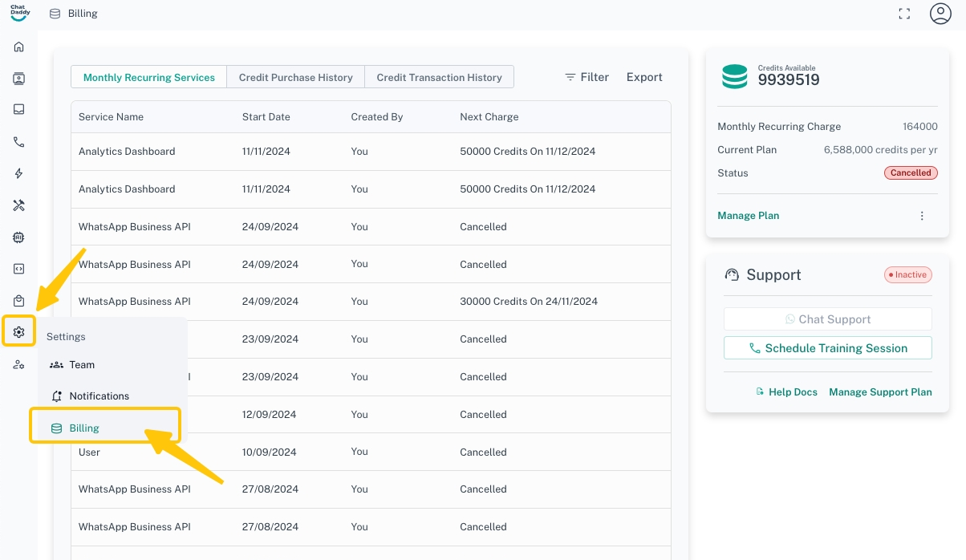This screenshot has height=560, width=966.
Task: Switch to Credit Transaction History tab
Action: pos(439,78)
